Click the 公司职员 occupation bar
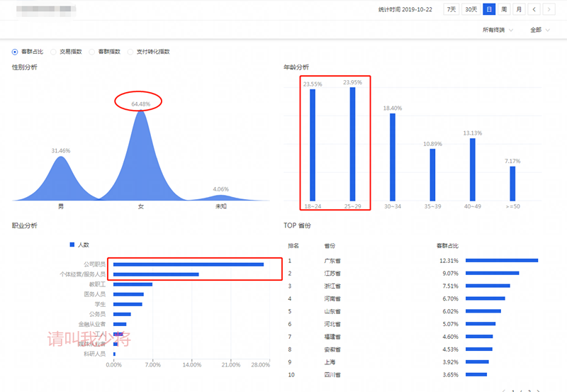Screen dimensions: 567x392 (x=188, y=264)
